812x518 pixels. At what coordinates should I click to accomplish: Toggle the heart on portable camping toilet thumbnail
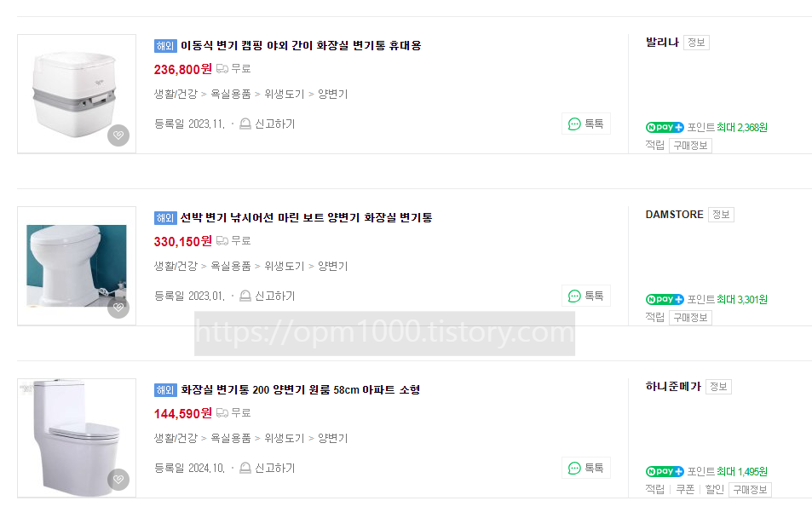point(118,136)
